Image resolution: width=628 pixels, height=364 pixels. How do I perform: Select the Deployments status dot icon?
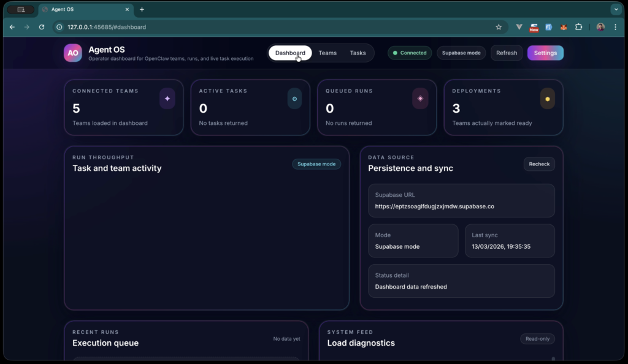(548, 99)
